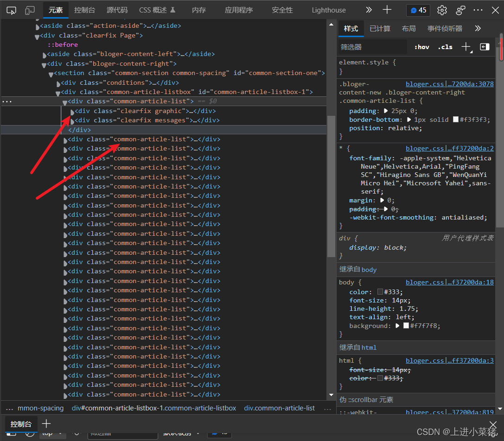Toggle the computed styles sidebar icon
Viewport: 504px width, 441px height.
point(485,47)
